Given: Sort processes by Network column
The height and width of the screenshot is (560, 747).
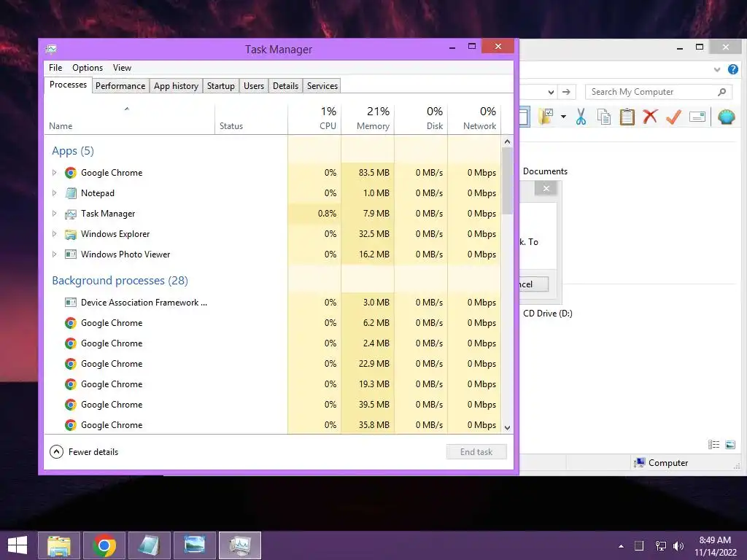Looking at the screenshot, I should coord(474,118).
